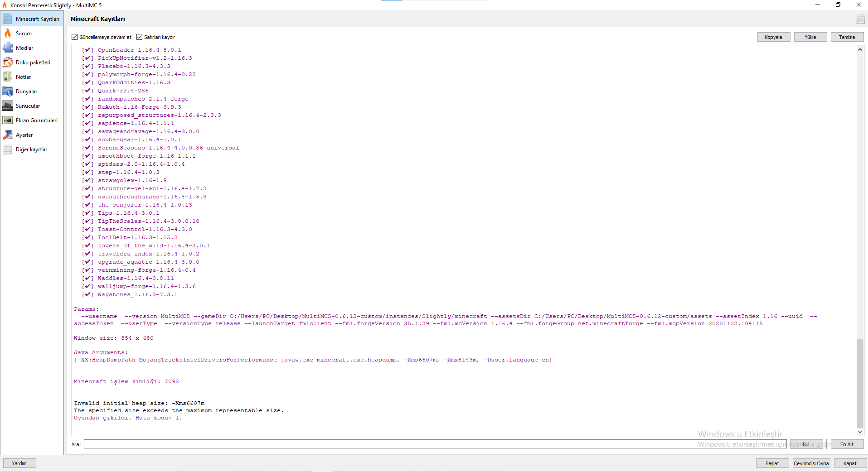This screenshot has height=472, width=868.
Task: Click the vertical scrollbar thumb
Action: [860, 383]
